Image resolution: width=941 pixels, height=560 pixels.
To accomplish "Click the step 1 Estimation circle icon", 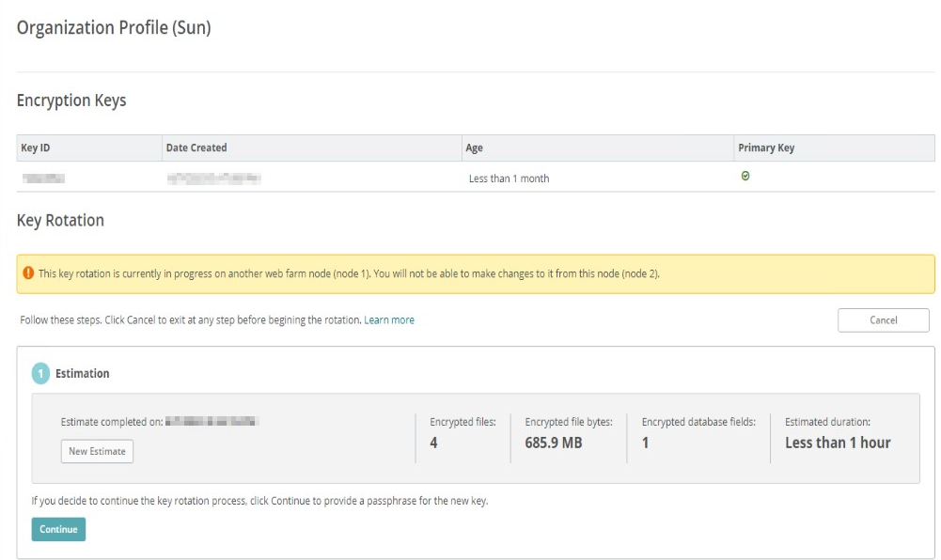I will coord(40,373).
